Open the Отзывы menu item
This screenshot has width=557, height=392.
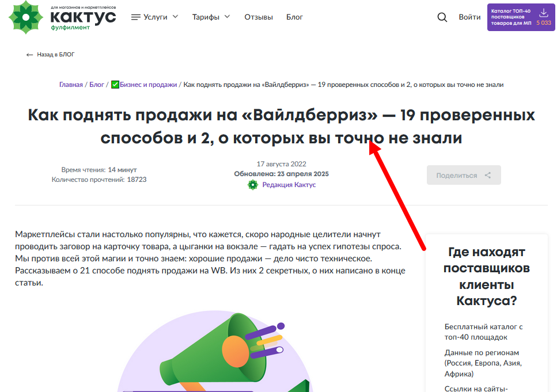point(259,17)
